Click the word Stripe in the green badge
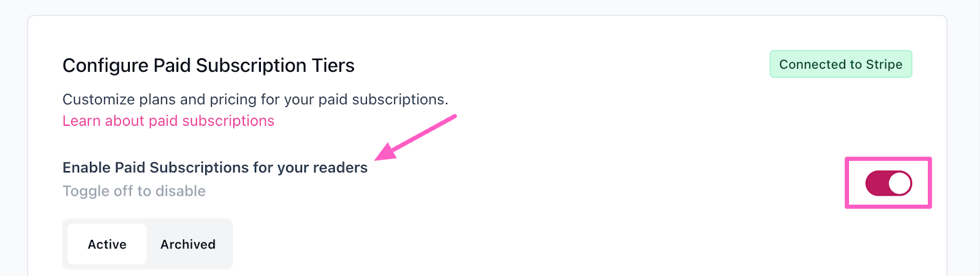Image resolution: width=980 pixels, height=276 pixels. 884,64
